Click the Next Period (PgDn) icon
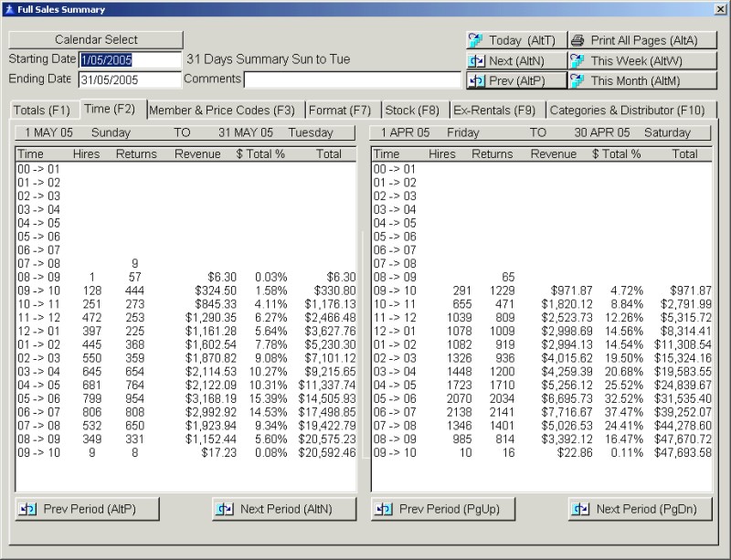 [582, 509]
